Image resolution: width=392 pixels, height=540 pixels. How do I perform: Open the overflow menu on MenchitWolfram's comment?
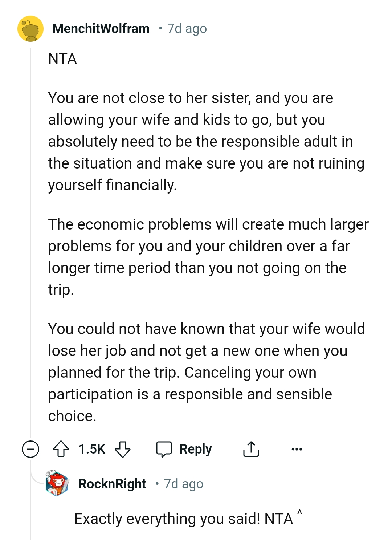(x=297, y=449)
